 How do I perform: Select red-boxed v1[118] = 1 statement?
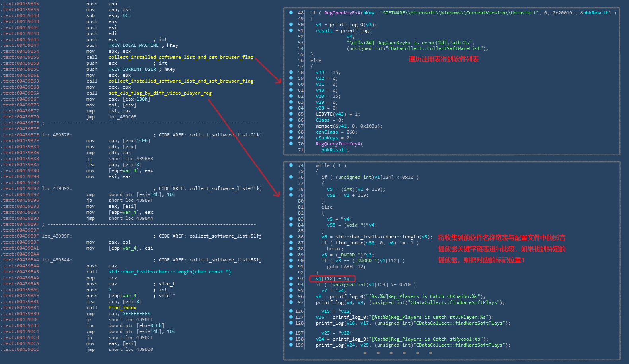332,279
